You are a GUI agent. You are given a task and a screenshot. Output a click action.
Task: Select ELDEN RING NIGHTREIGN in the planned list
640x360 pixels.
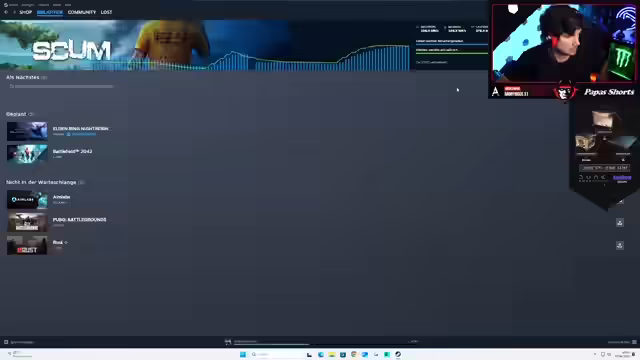coord(80,129)
